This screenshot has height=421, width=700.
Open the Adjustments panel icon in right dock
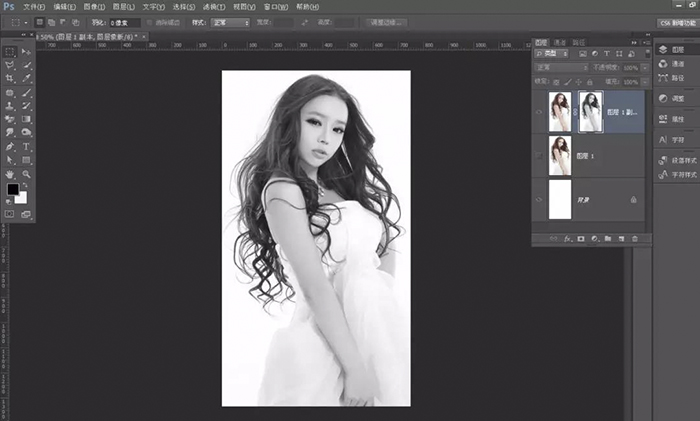pos(663,98)
